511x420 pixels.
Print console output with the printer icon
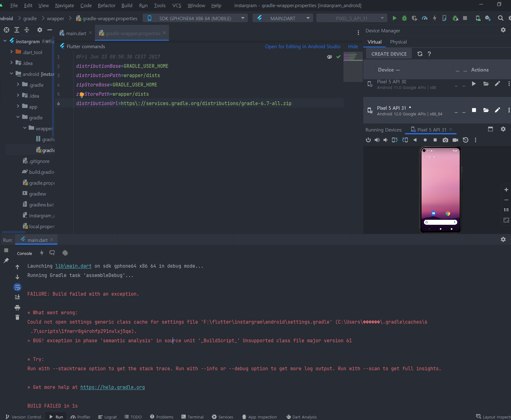[17, 307]
